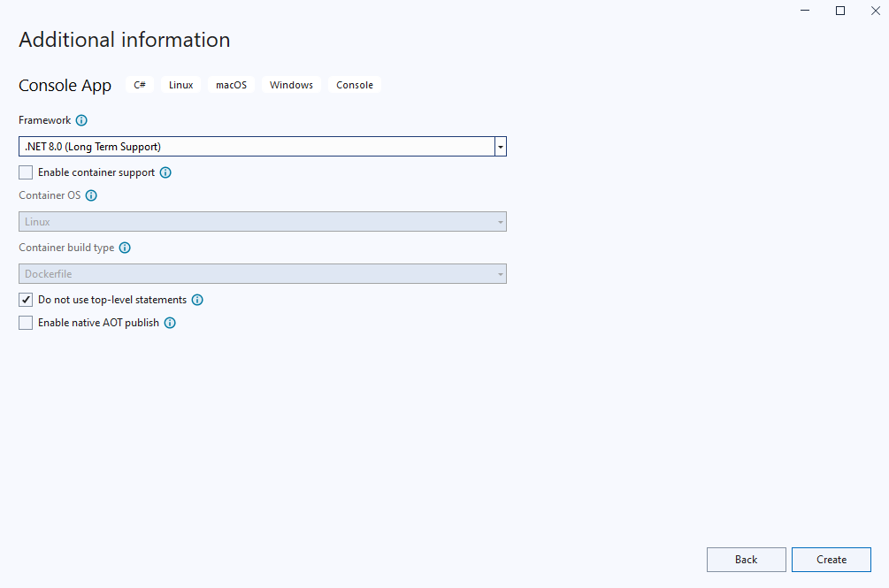The width and height of the screenshot is (889, 588).
Task: Uncheck Do not use top-level statements
Action: [x=26, y=300]
